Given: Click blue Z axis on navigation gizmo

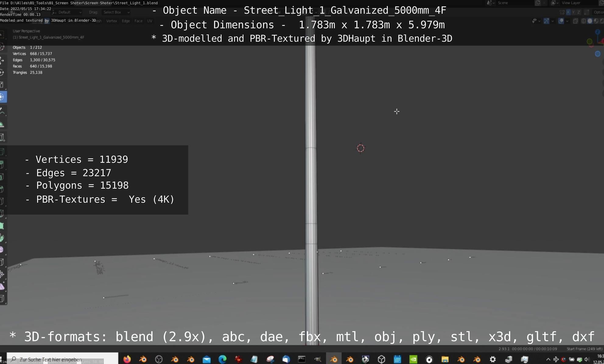Looking at the screenshot, I should point(598,32).
